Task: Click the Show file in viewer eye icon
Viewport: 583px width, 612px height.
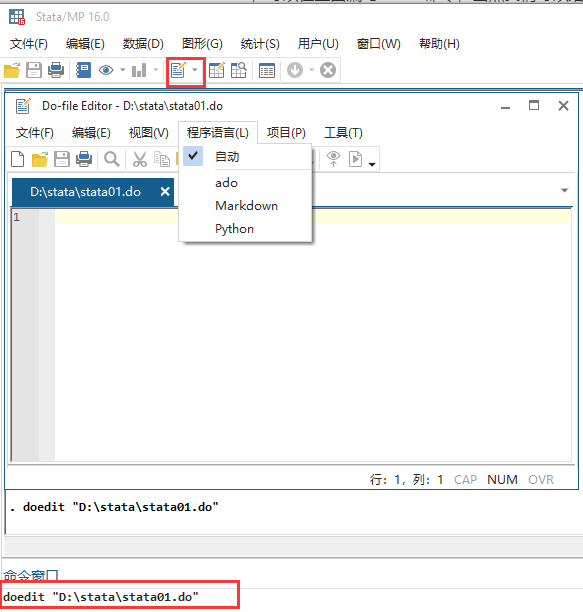Action: (x=334, y=159)
